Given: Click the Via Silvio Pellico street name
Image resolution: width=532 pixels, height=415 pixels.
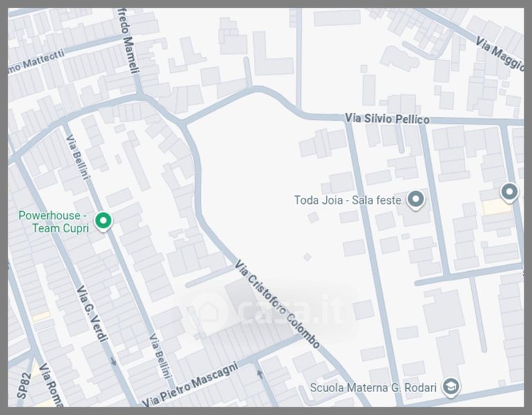Looking at the screenshot, I should [x=387, y=119].
